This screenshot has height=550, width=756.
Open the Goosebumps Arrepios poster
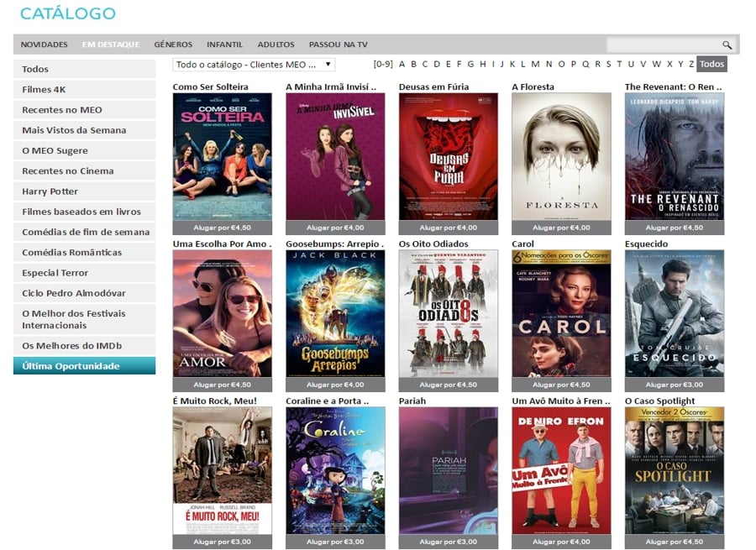point(335,314)
